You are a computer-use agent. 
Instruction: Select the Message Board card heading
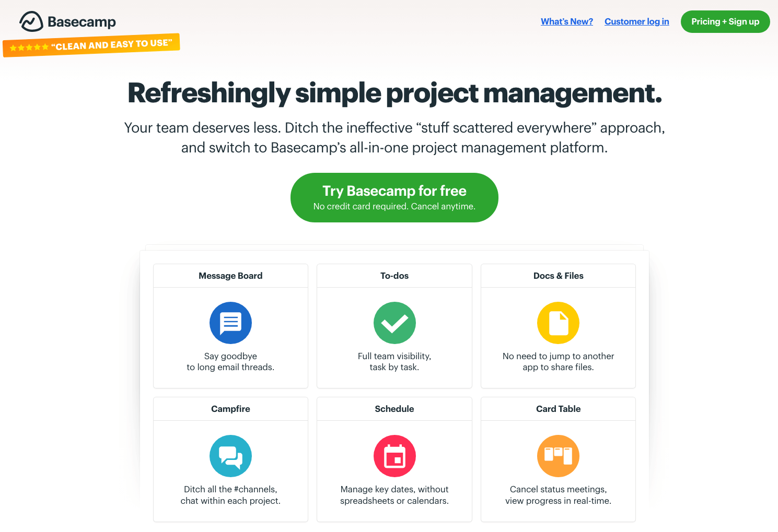coord(230,276)
